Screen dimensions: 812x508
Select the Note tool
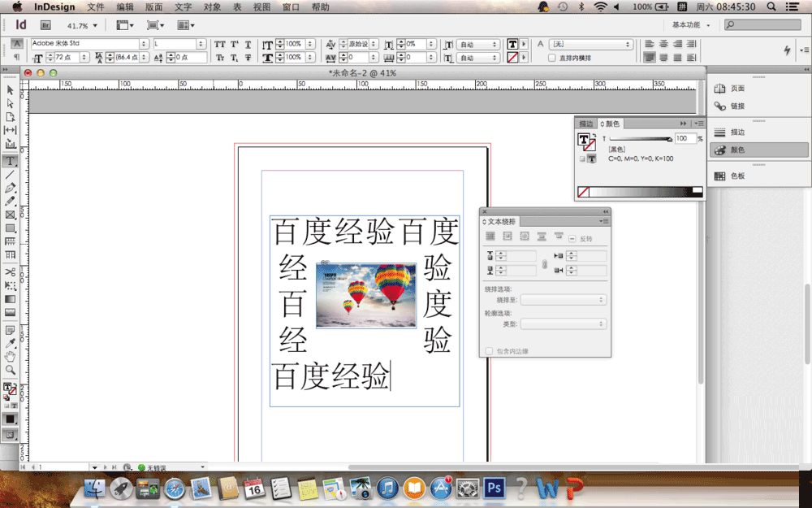pyautogui.click(x=10, y=330)
